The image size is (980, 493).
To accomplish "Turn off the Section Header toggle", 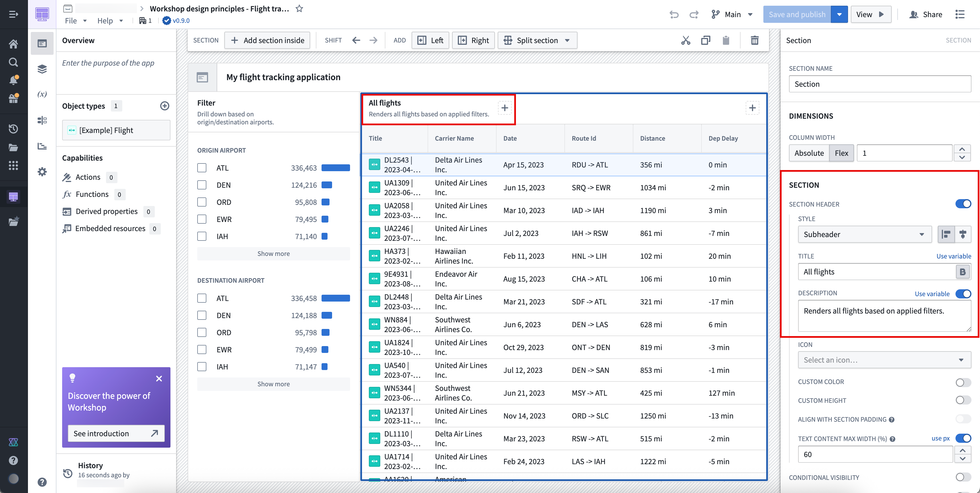I will (963, 204).
